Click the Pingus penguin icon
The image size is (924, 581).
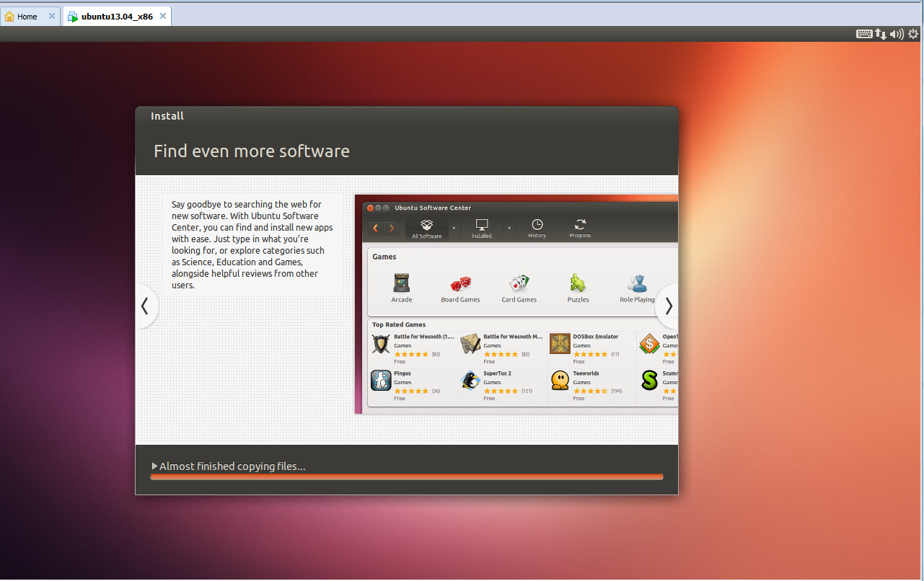click(381, 381)
